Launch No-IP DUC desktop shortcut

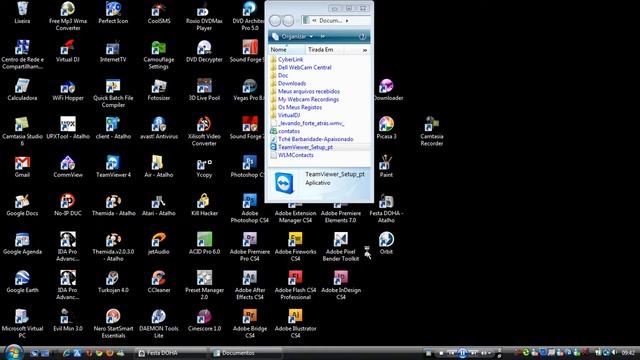(x=67, y=205)
